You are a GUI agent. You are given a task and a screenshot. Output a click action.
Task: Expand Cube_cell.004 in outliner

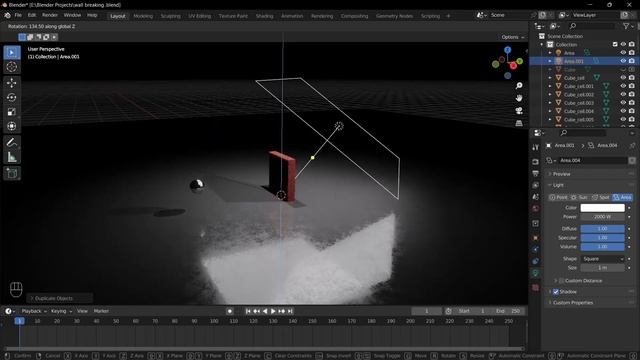point(550,111)
